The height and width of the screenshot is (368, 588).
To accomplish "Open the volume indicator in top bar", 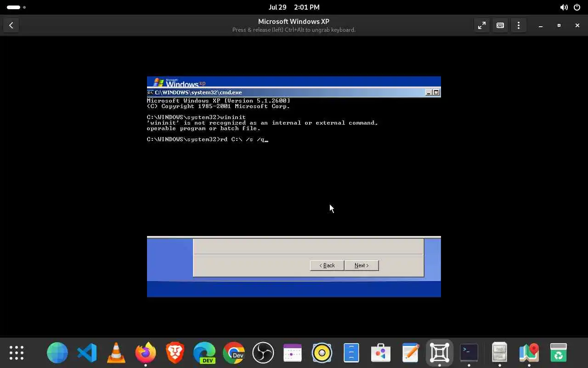I will tap(564, 7).
